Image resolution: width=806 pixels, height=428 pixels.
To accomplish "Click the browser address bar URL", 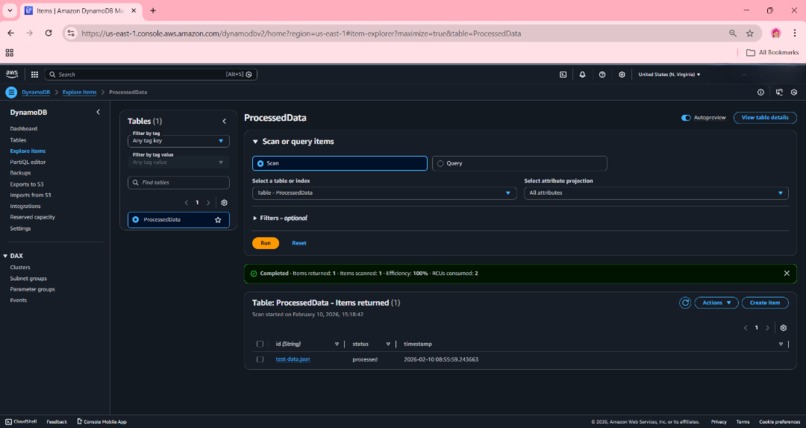I will (x=301, y=33).
